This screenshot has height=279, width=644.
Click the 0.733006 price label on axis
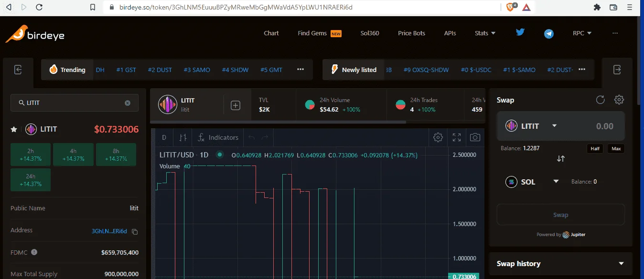[463, 277]
